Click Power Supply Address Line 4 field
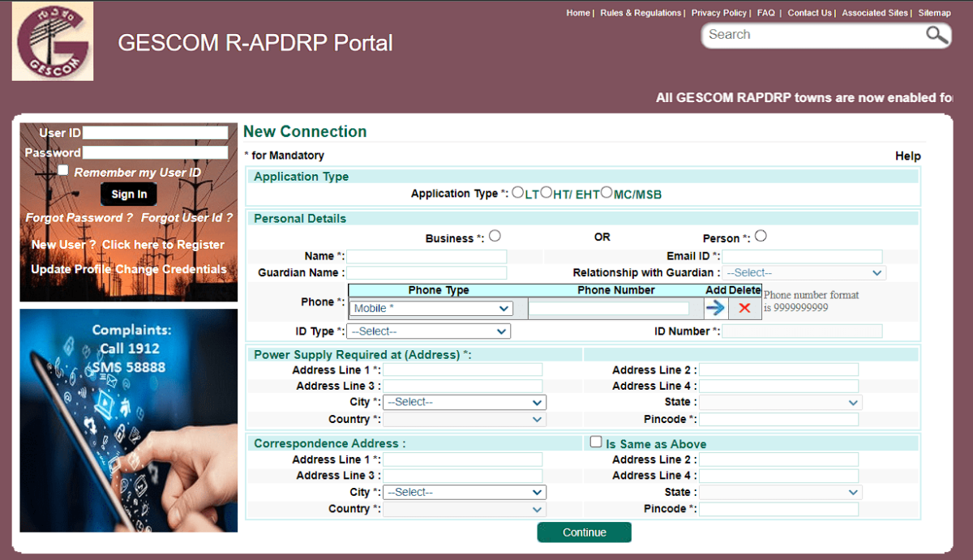The height and width of the screenshot is (560, 973). click(x=779, y=387)
